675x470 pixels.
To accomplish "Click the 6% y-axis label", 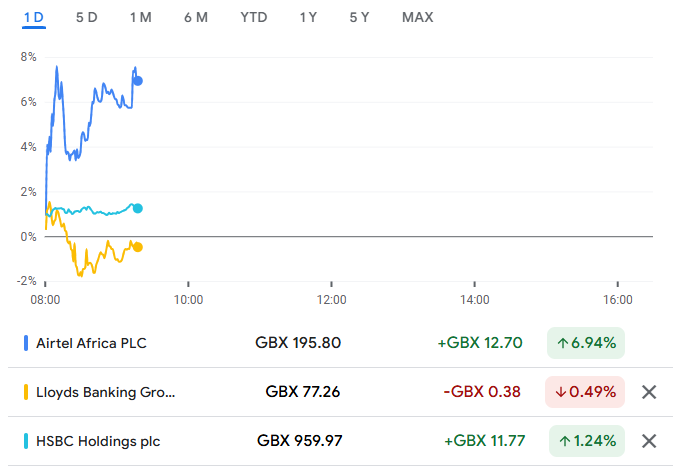I will 28,102.
